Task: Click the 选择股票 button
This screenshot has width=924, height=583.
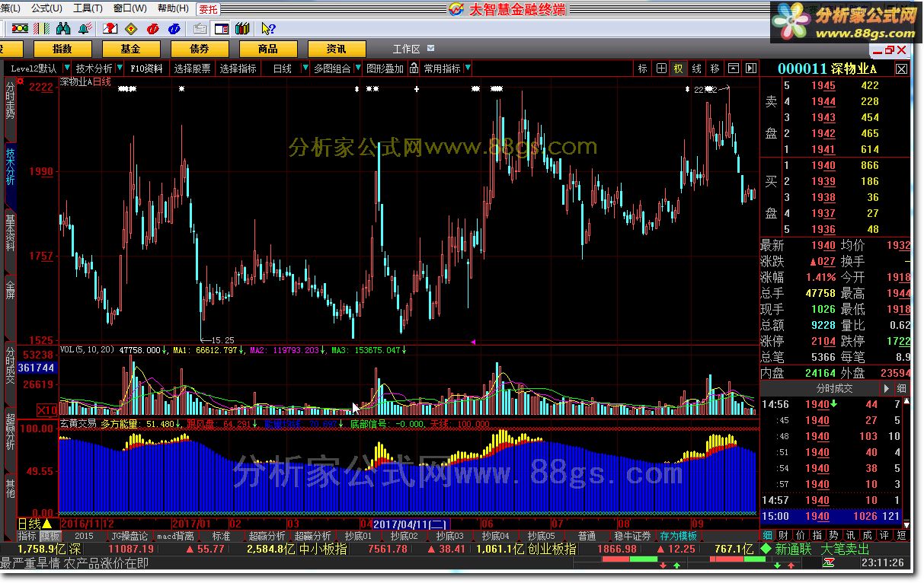Action: tap(192, 68)
